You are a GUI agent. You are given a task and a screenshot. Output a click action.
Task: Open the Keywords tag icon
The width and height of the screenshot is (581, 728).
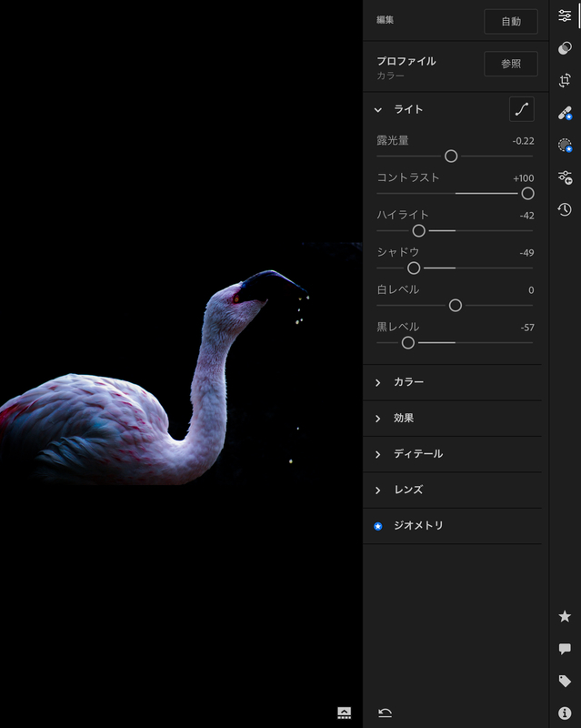565,681
